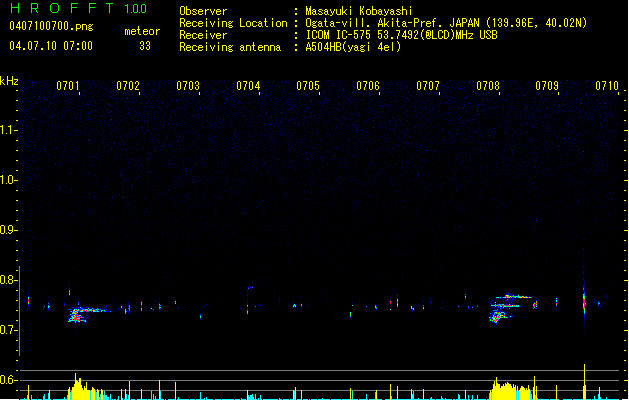This screenshot has height=400, width=629.
Task: Click the layered meteor echo near 0708
Action: (509, 308)
